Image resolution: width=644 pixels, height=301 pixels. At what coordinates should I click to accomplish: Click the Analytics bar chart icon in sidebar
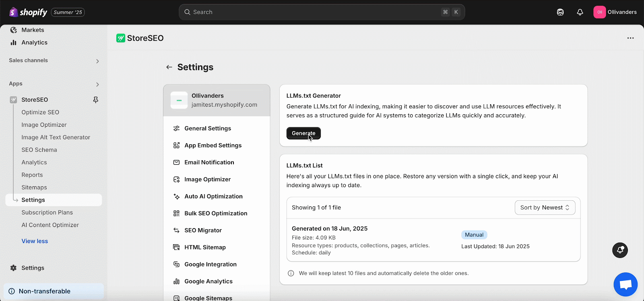coord(13,42)
